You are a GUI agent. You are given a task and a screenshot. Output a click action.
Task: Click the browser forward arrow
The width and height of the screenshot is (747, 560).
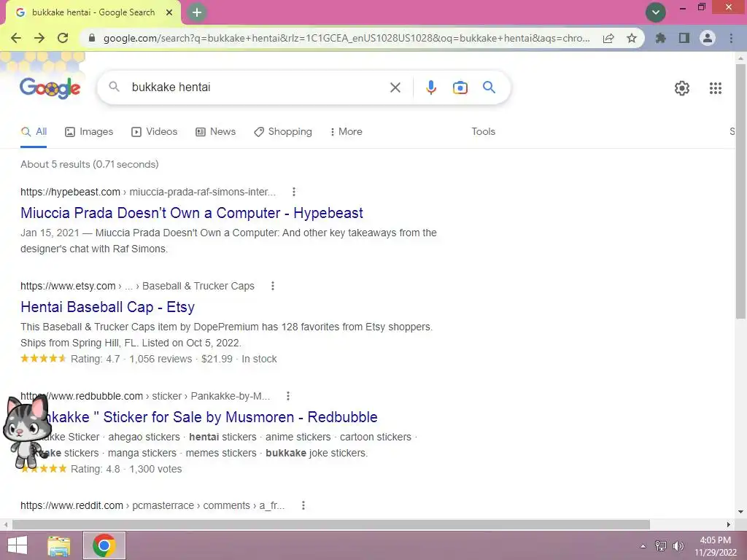pos(39,38)
